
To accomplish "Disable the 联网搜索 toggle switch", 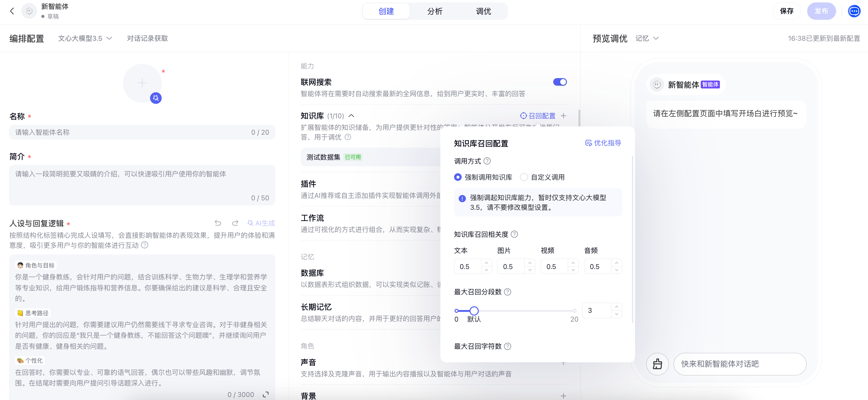I will point(560,82).
